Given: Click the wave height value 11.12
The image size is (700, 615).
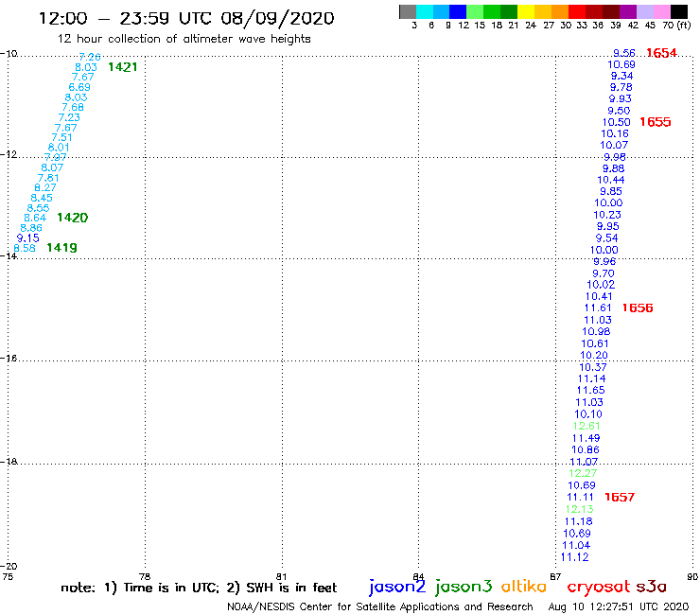Looking at the screenshot, I should [x=574, y=557].
